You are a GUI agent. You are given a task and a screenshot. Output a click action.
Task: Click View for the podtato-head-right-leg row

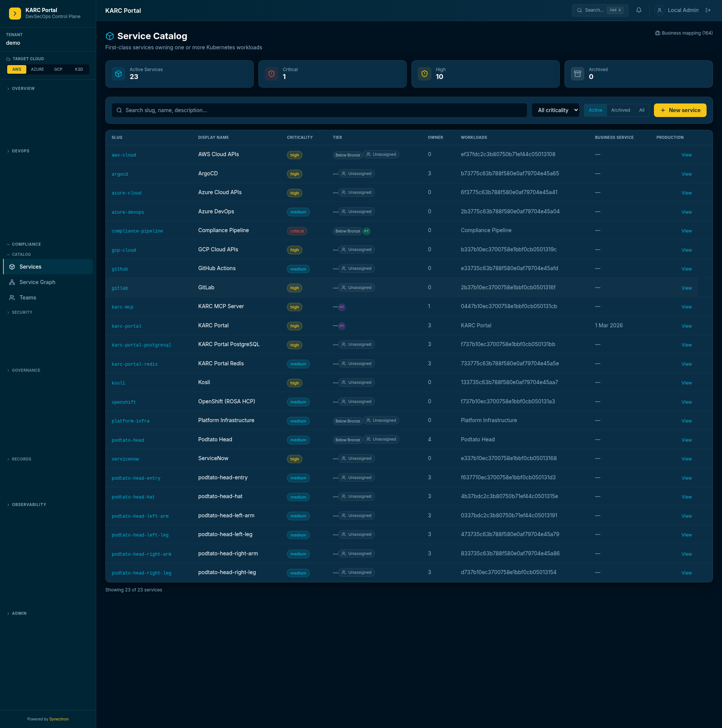point(686,573)
